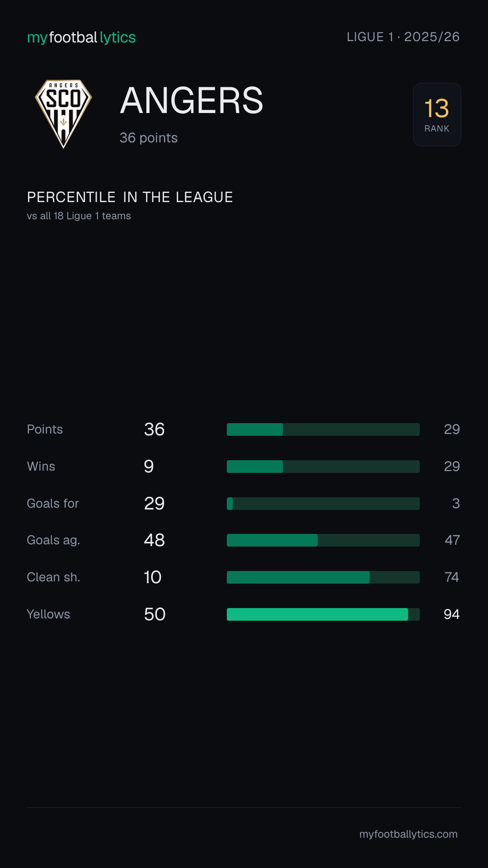Select the Percentile in the League heading
The width and height of the screenshot is (488, 868).
point(130,197)
